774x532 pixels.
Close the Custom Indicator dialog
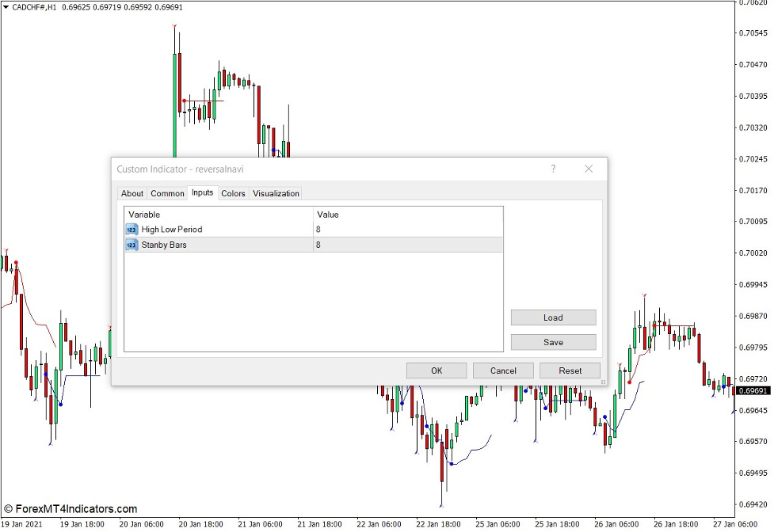pos(589,169)
